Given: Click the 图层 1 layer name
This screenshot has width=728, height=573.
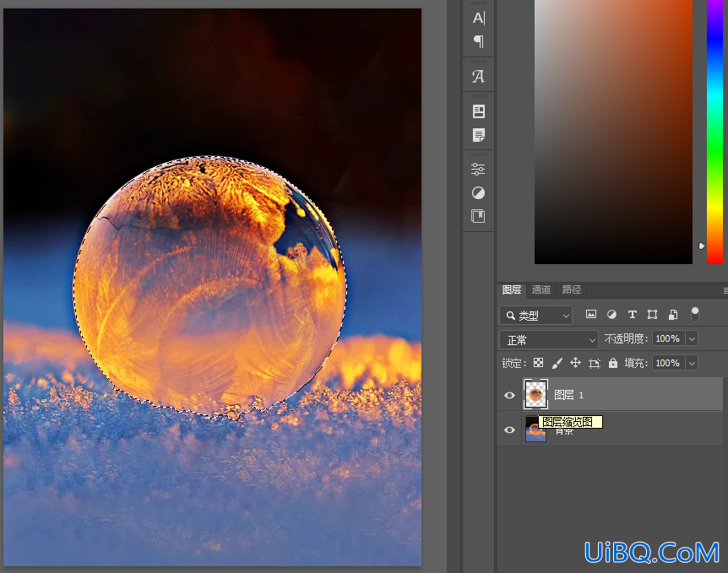Looking at the screenshot, I should pos(568,395).
